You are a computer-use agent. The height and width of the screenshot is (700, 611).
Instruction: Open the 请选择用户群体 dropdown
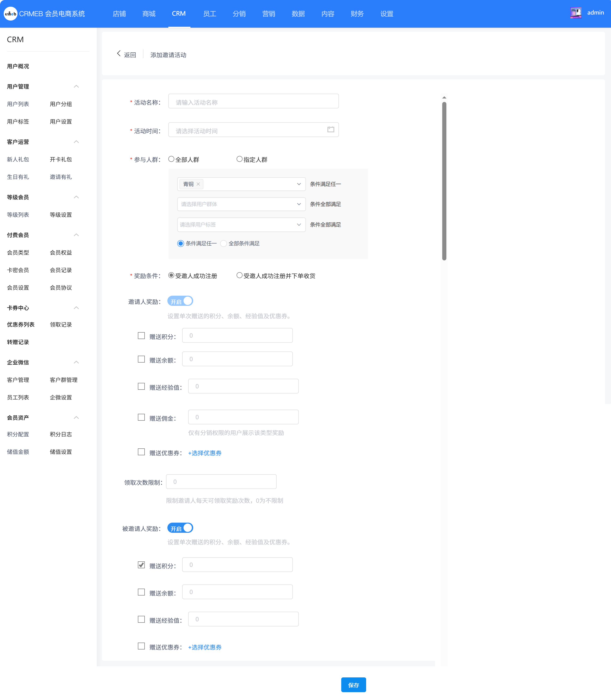241,204
